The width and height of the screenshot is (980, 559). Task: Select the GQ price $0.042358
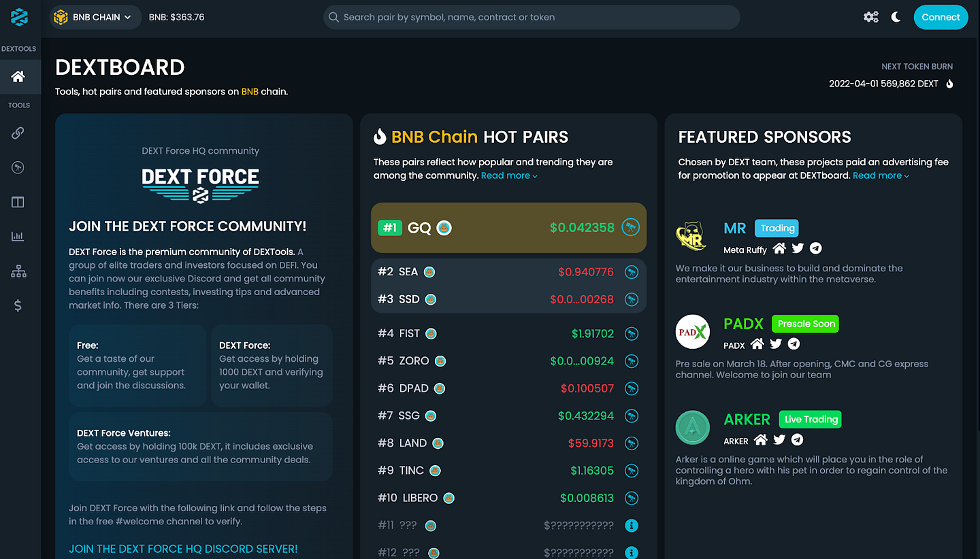click(582, 227)
